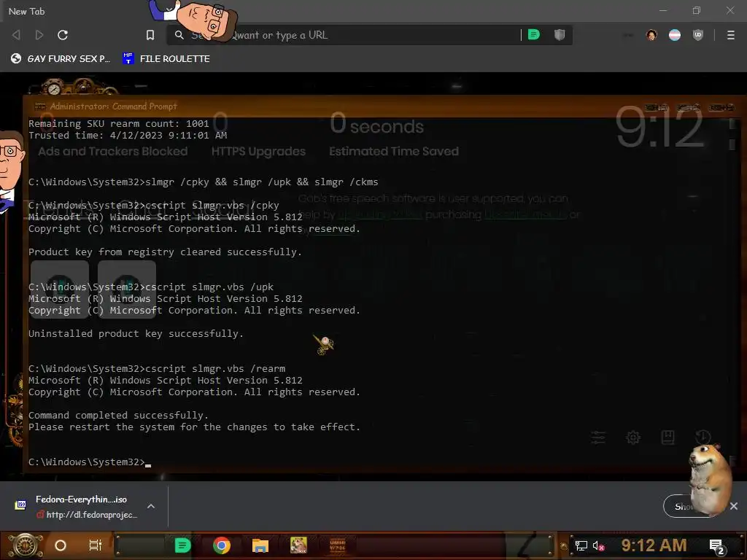
Task: Click the muted volume tray icon
Action: 598,545
